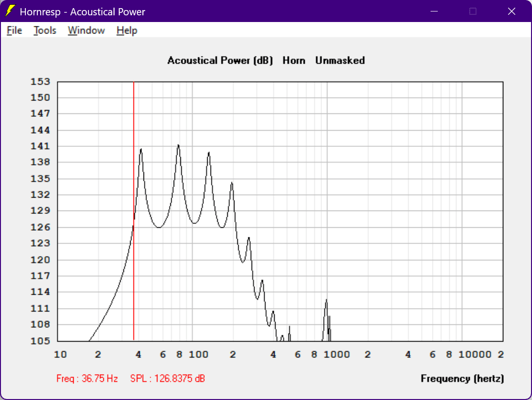The image size is (532, 400).
Task: Click the 'Acoustical Power (dB)' chart title
Action: click(220, 60)
